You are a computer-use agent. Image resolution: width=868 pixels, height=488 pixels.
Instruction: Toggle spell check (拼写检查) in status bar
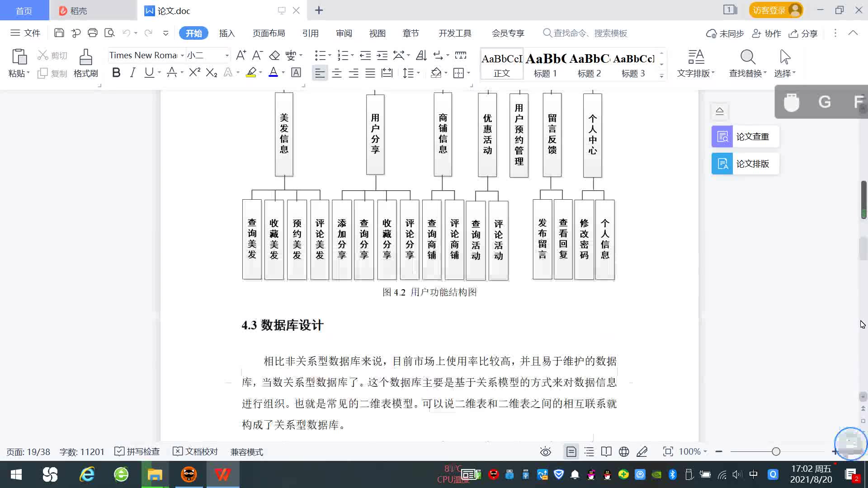(x=137, y=451)
